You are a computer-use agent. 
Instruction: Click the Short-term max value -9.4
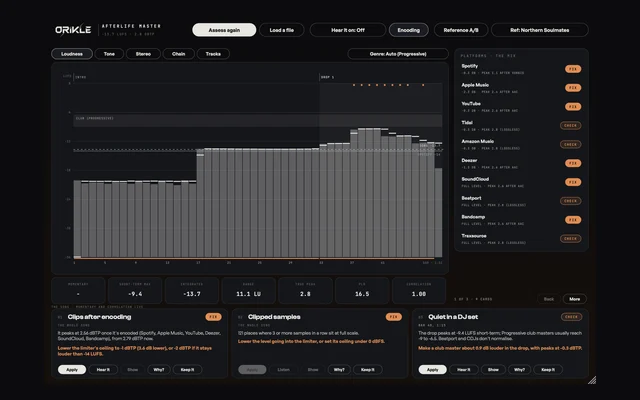pyautogui.click(x=135, y=294)
